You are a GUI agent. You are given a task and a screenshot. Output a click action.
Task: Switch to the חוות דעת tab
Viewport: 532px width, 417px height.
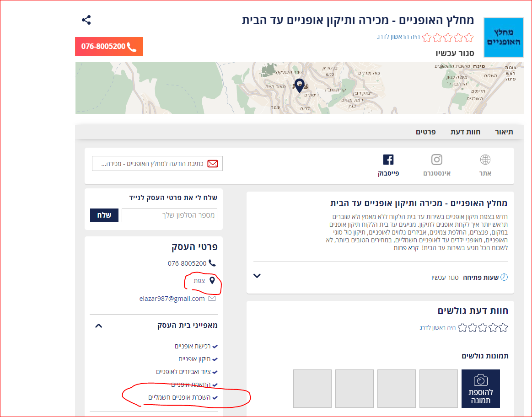coord(465,132)
